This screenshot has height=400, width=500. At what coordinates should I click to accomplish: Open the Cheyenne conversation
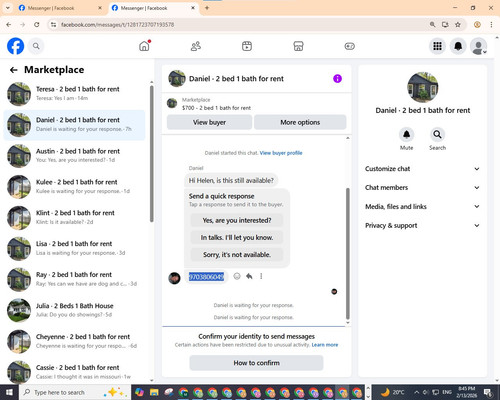point(75,341)
